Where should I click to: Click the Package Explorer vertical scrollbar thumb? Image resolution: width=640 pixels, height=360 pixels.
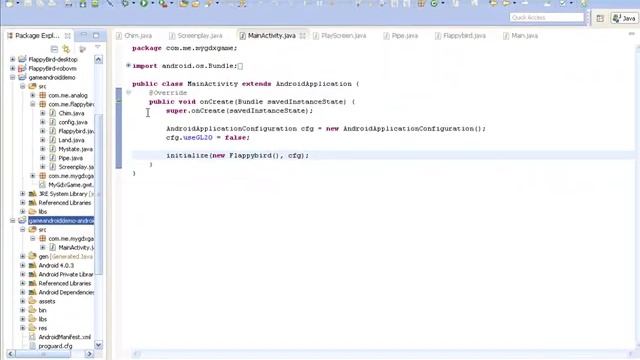point(98,195)
